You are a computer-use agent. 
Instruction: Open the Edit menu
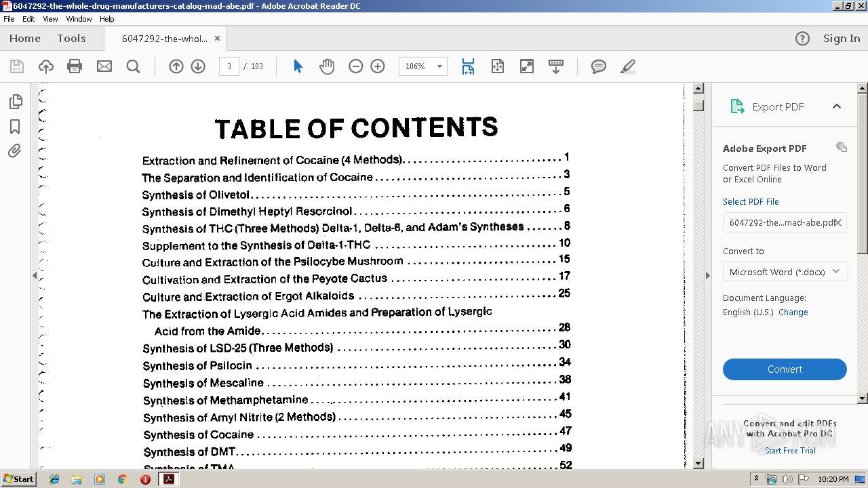point(28,19)
